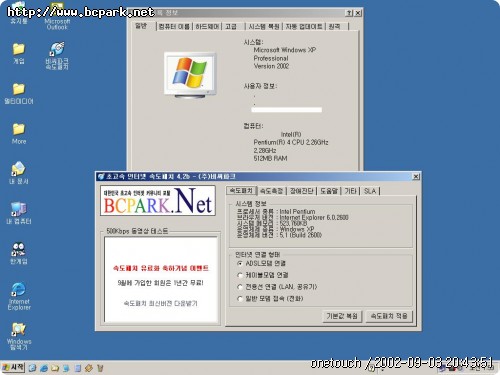
Task: Select 일반 tab in System Properties
Action: [x=141, y=26]
